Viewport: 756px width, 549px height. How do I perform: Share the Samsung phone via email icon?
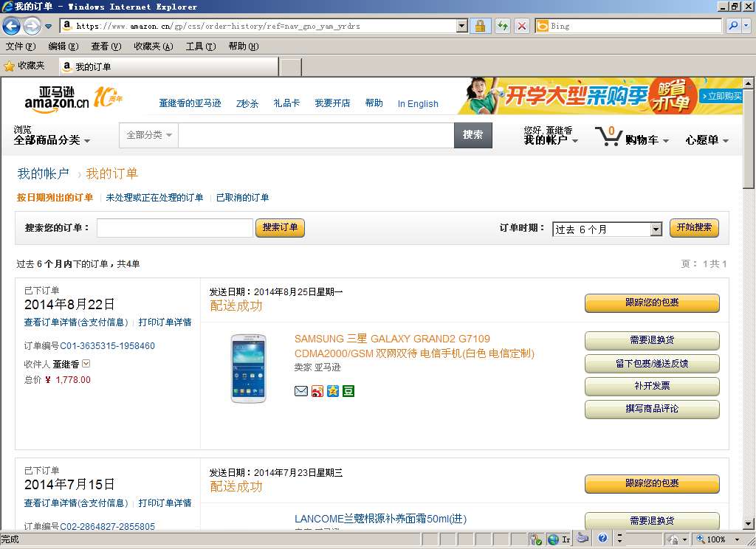point(301,391)
